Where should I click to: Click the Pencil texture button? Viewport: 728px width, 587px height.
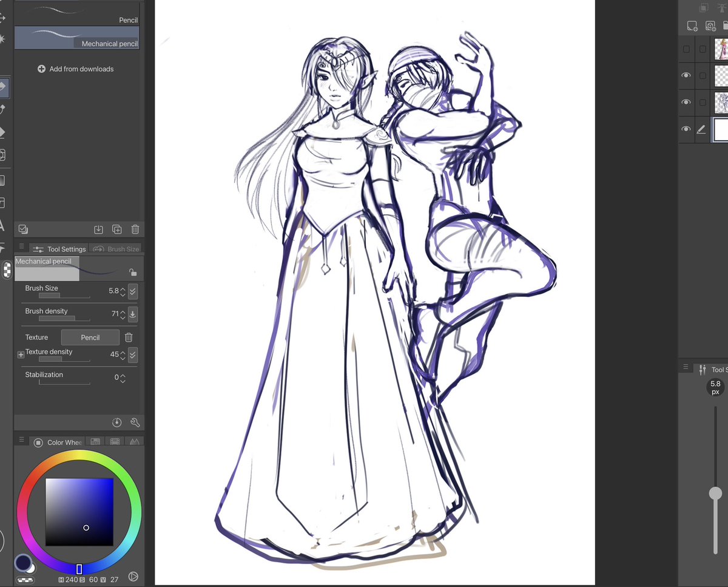click(90, 338)
